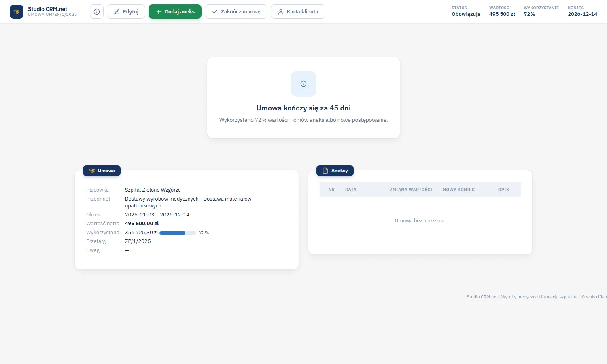
Task: Click the Studio CRM.net logo icon
Action: coord(17,12)
